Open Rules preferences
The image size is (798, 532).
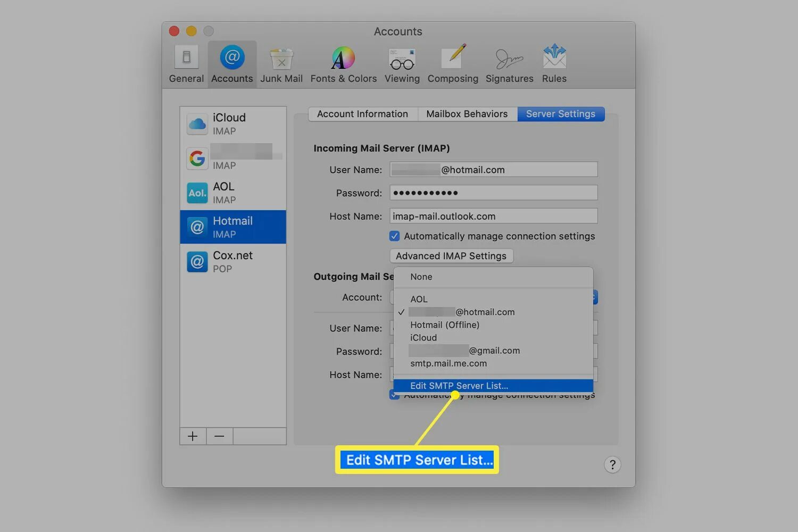(554, 64)
